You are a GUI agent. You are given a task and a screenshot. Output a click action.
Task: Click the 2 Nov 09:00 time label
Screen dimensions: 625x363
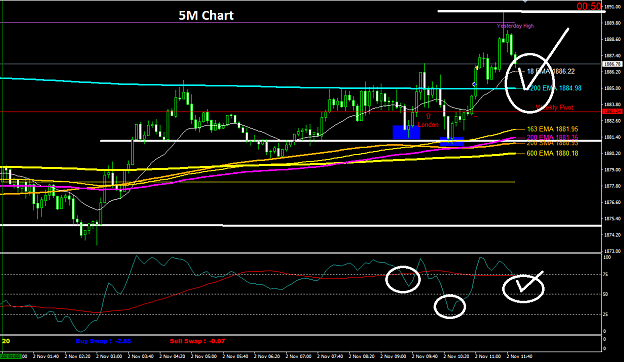[x=393, y=356]
